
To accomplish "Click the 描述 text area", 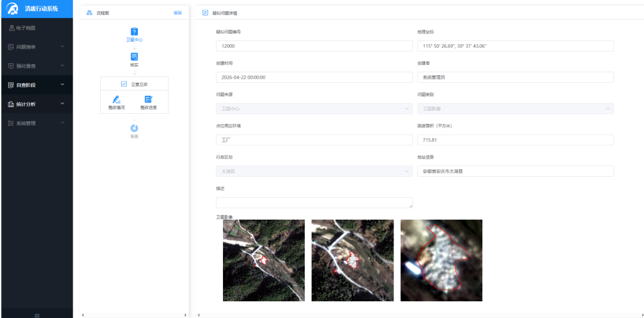I will (x=314, y=202).
